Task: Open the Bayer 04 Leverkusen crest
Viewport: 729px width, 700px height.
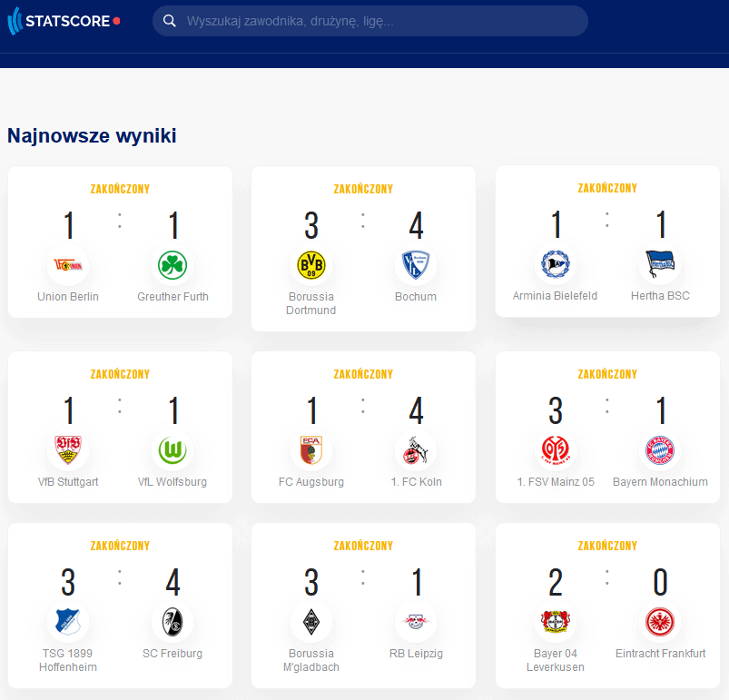Action: 555,621
